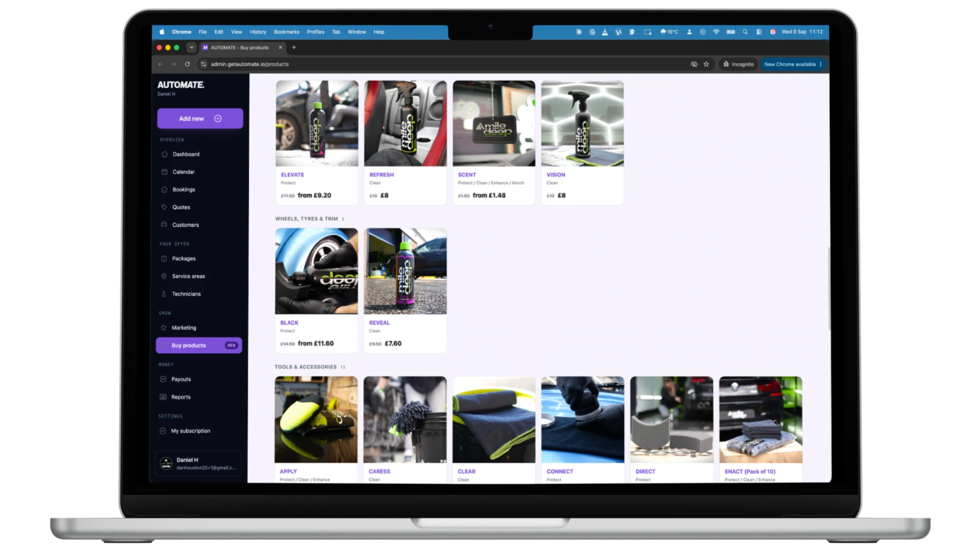The width and height of the screenshot is (980, 551).
Task: Click the Packages icon in sidebar
Action: [x=164, y=259]
